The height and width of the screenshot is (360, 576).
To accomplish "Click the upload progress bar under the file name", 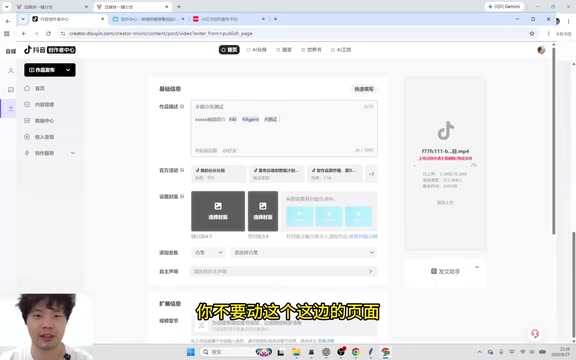I will click(x=445, y=166).
